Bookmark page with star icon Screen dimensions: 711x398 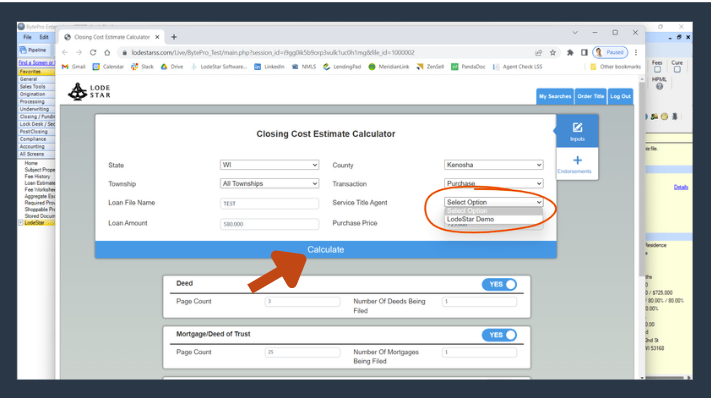pos(553,53)
